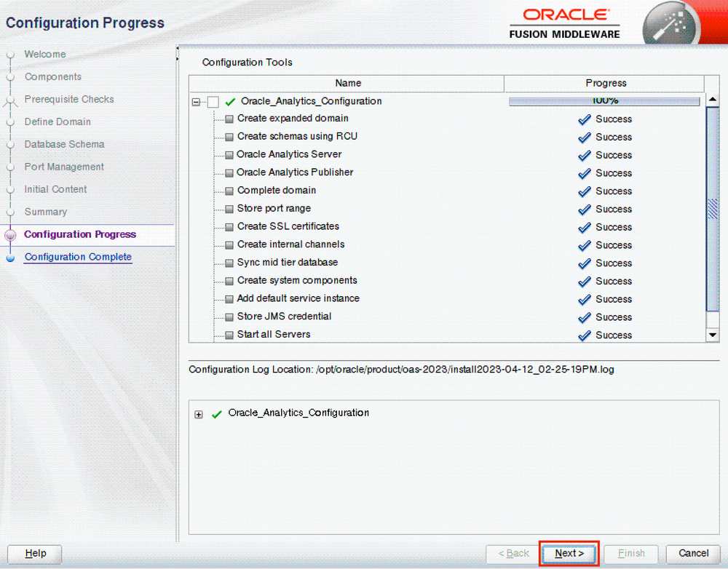Click the Success checkmark for Sync mid tier database
This screenshot has height=569, width=728.
[x=585, y=263]
